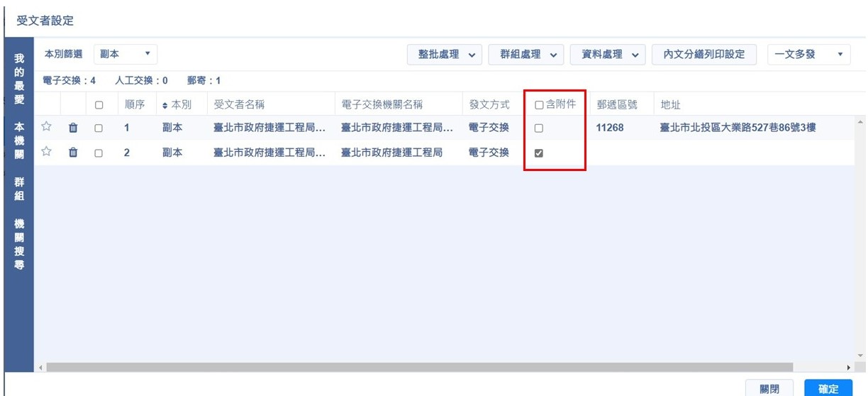868x396 pixels.
Task: Delete row 2 using trash icon
Action: click(x=73, y=153)
